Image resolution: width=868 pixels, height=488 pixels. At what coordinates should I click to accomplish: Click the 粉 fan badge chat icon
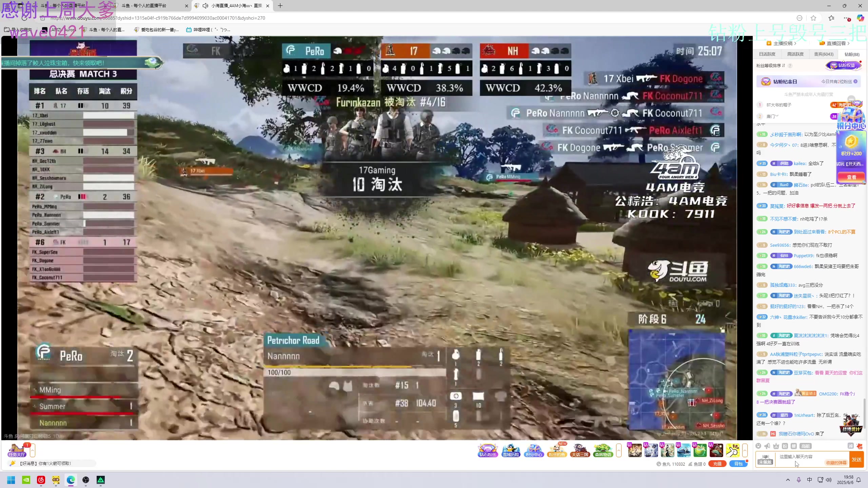coord(785,446)
